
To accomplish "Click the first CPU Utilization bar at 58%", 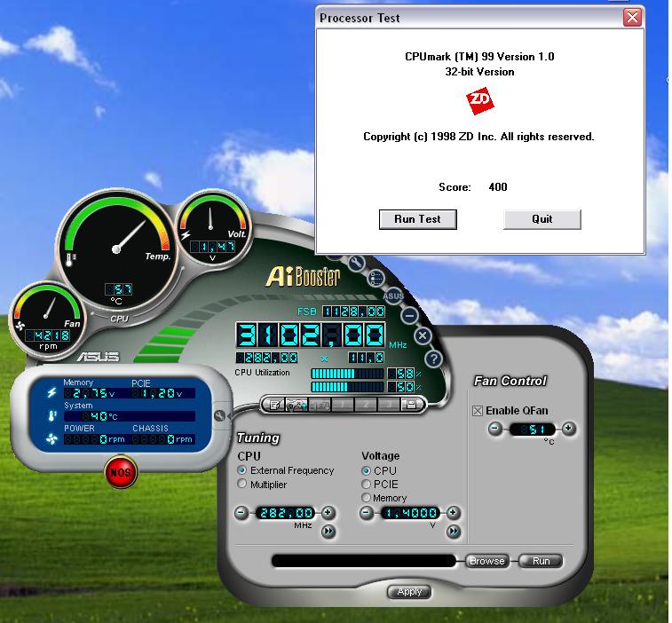I will pos(347,374).
